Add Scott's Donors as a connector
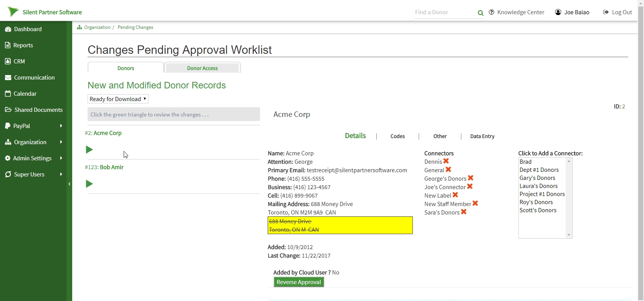The image size is (644, 301). click(x=542, y=210)
